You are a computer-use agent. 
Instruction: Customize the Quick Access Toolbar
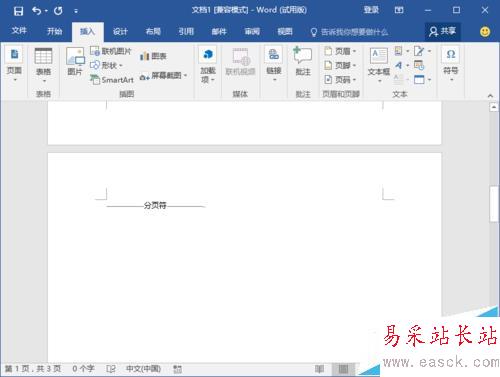click(76, 11)
